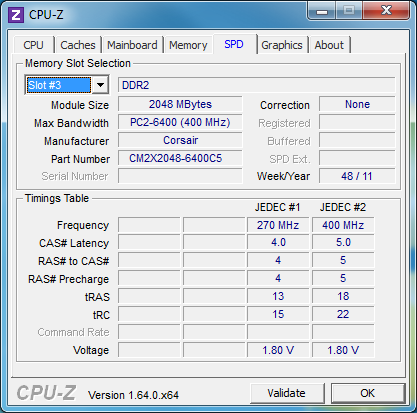The width and height of the screenshot is (417, 413).
Task: Close the CPU-Z window
Action: pos(386,11)
